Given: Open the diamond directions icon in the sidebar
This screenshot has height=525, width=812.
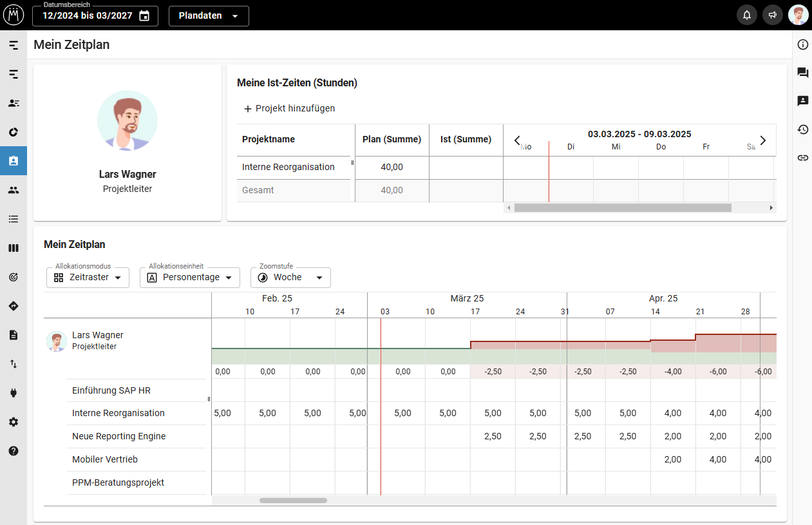Looking at the screenshot, I should click(14, 306).
